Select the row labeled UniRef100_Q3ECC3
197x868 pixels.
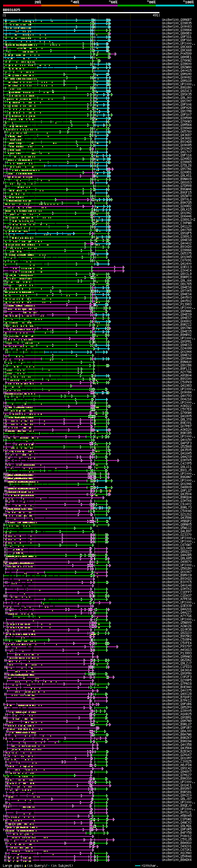tap(177, 267)
